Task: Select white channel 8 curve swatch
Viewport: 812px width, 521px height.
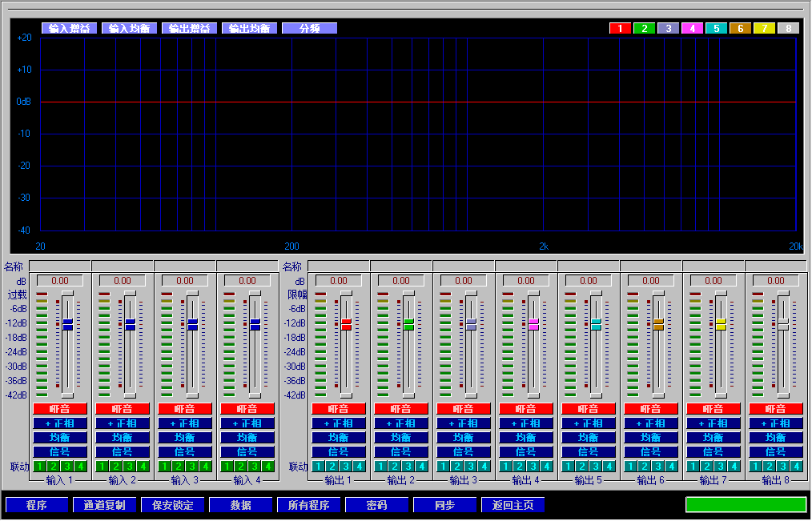Action: (x=789, y=29)
